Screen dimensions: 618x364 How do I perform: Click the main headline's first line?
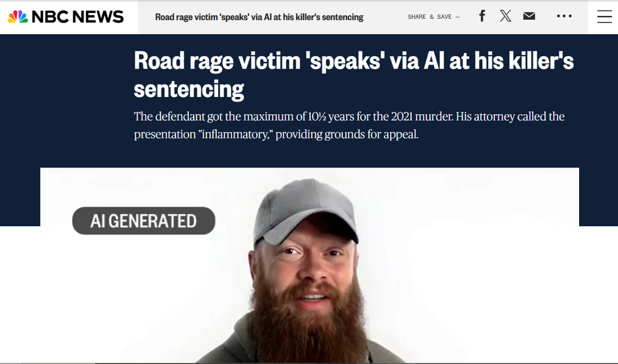[x=353, y=61]
